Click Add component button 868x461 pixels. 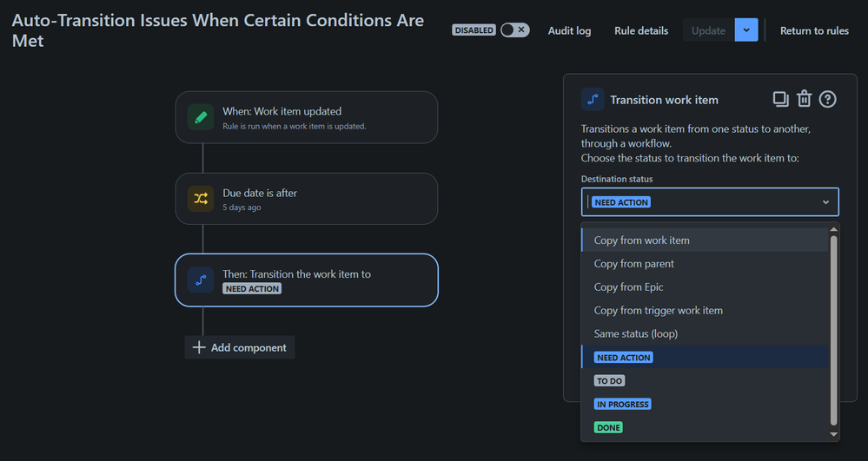pyautogui.click(x=240, y=347)
